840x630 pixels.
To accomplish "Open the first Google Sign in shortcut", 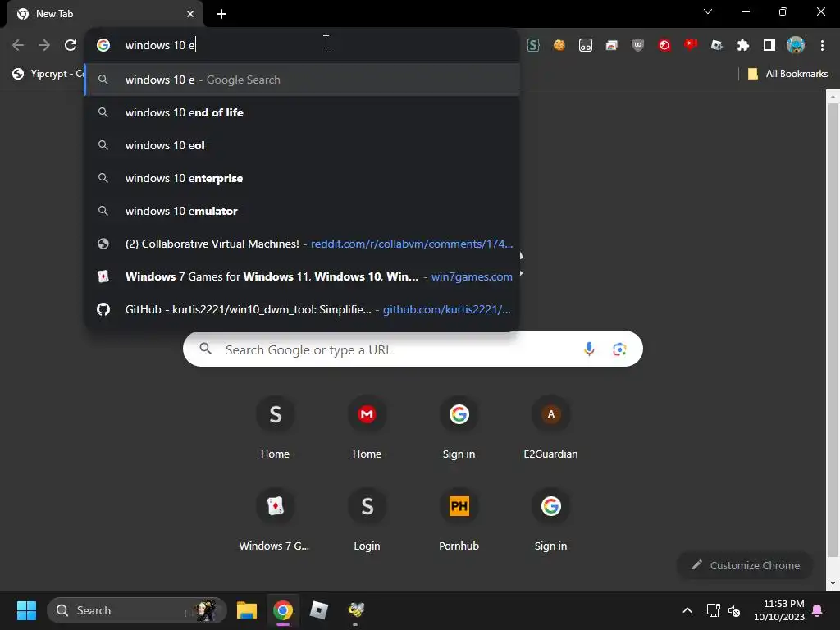I will 459,427.
